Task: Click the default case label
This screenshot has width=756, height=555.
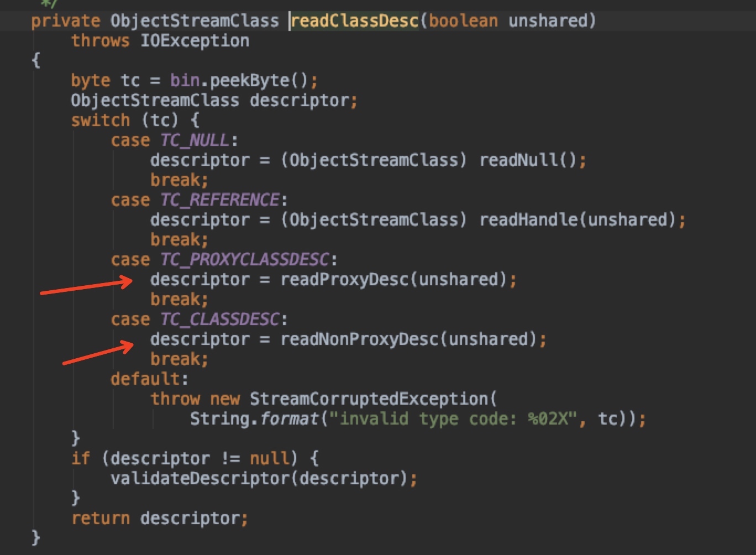Action: [x=145, y=379]
